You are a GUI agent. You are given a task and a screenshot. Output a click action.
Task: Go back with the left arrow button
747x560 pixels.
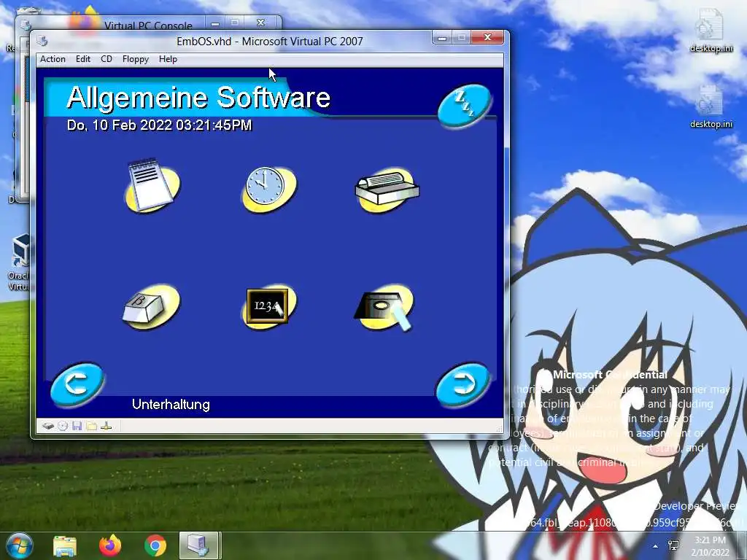point(77,384)
